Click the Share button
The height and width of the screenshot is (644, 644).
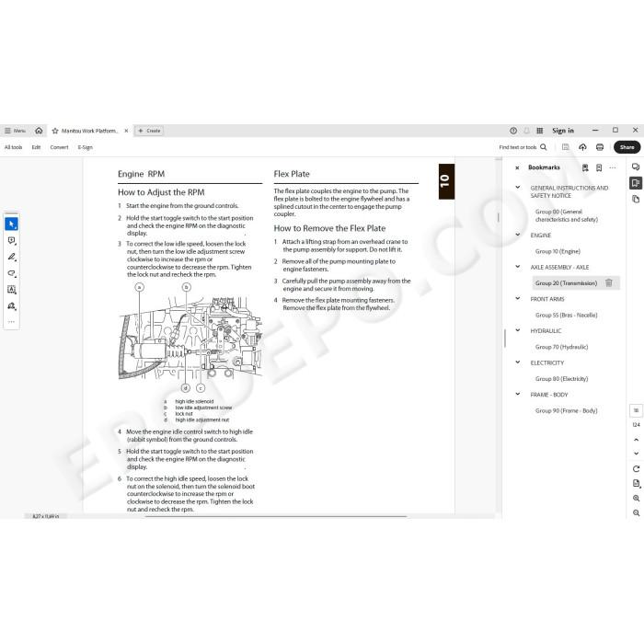click(627, 147)
